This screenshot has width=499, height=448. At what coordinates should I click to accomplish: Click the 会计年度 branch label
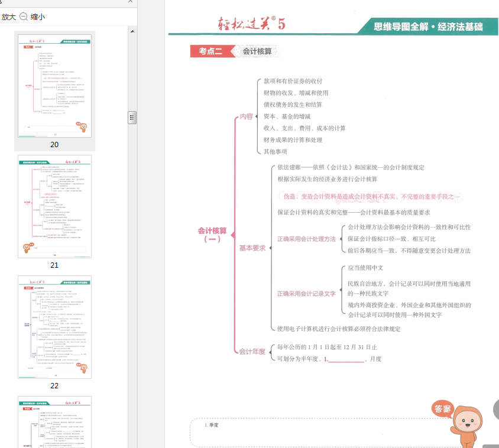coord(252,352)
